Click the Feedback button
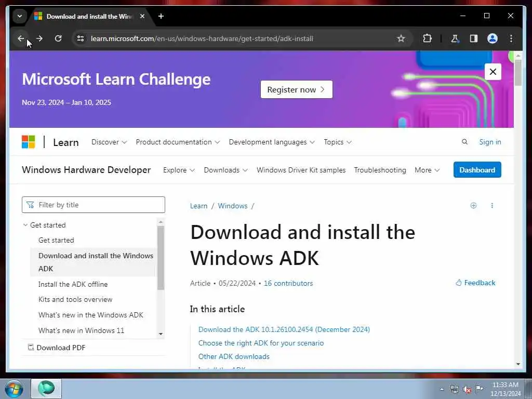The height and width of the screenshot is (399, 532). click(x=475, y=283)
